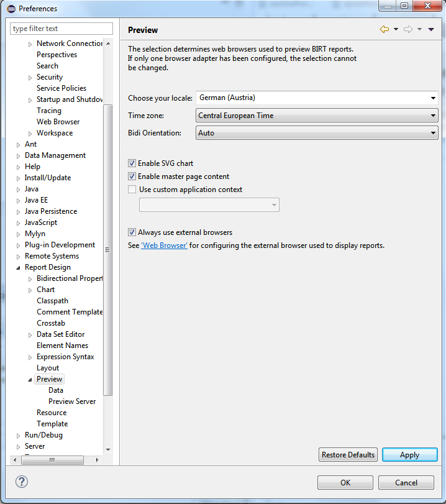The image size is (446, 504).
Task: Click the Restore Defaults button
Action: pos(348,455)
